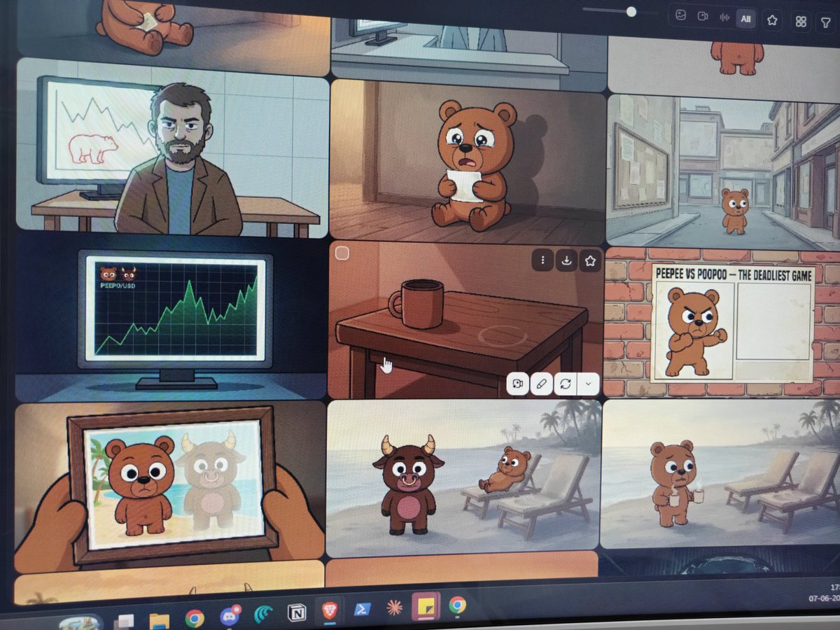Image resolution: width=840 pixels, height=630 pixels.
Task: Filter gallery to videos only
Action: (x=702, y=16)
